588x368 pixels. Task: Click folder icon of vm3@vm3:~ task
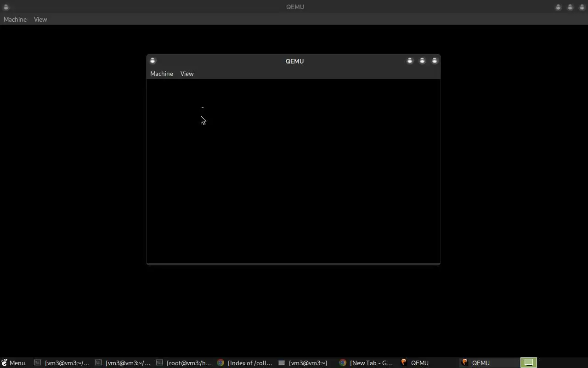click(x=282, y=363)
